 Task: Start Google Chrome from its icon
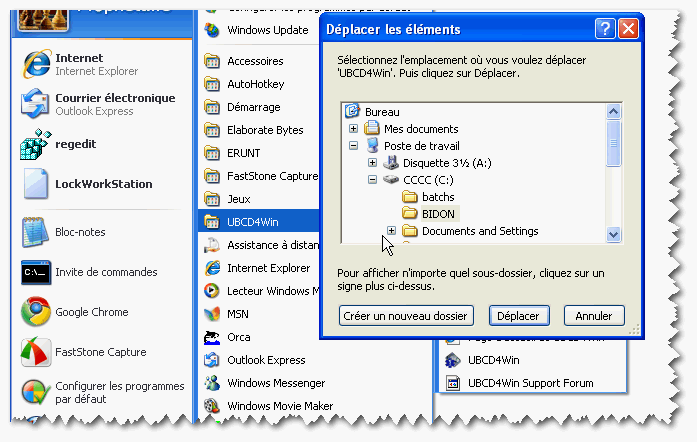click(x=36, y=312)
